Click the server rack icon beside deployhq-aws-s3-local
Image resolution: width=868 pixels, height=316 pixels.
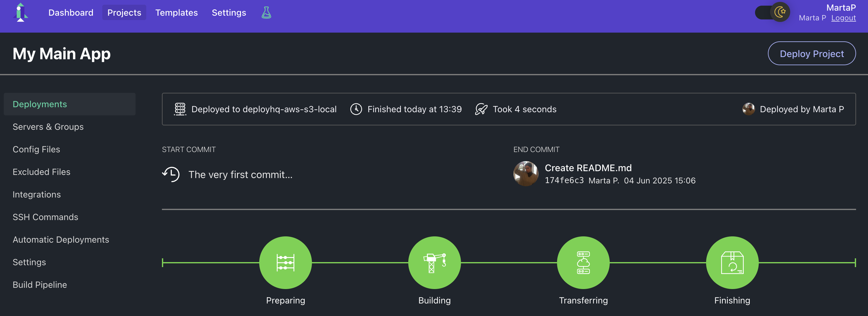[180, 109]
